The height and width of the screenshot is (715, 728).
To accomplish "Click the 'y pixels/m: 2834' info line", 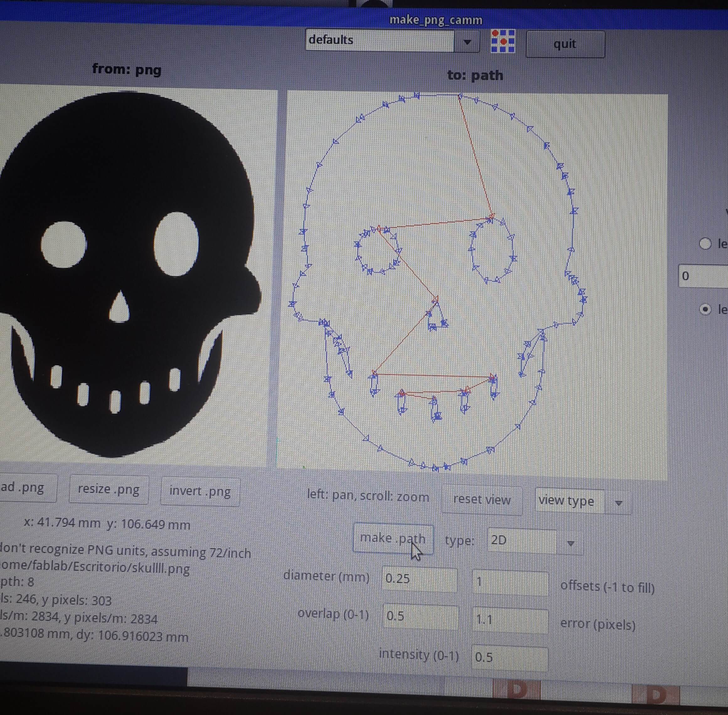I will tap(79, 618).
